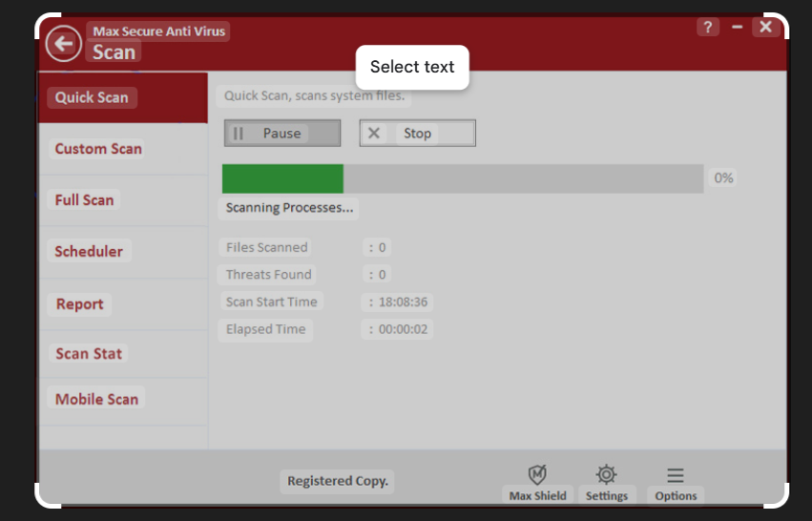
Task: Click the Scan Start Time label
Action: 271,302
